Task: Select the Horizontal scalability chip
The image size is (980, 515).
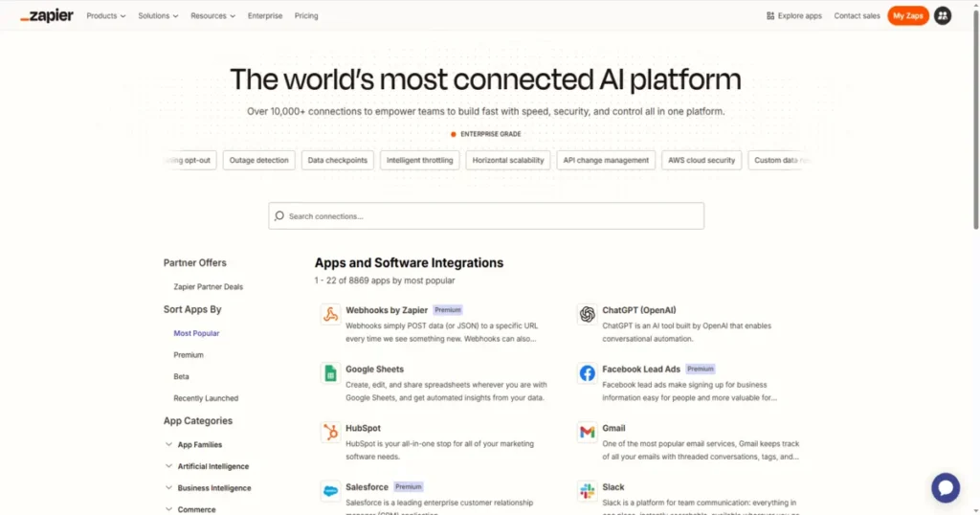Action: click(x=508, y=160)
